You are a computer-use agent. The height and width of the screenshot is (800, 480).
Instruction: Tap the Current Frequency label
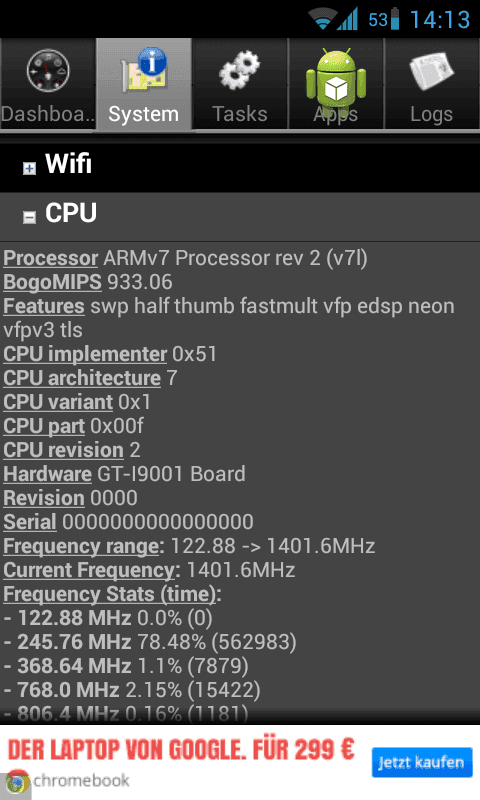coord(89,570)
